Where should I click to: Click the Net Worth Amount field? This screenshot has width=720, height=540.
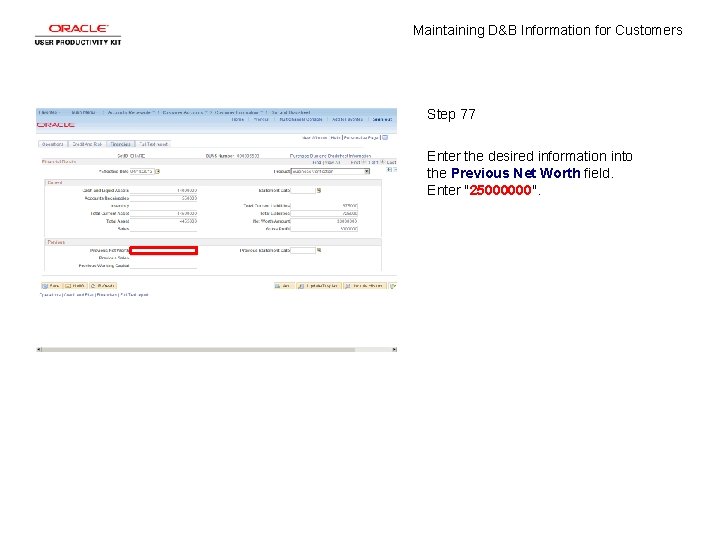click(x=324, y=221)
